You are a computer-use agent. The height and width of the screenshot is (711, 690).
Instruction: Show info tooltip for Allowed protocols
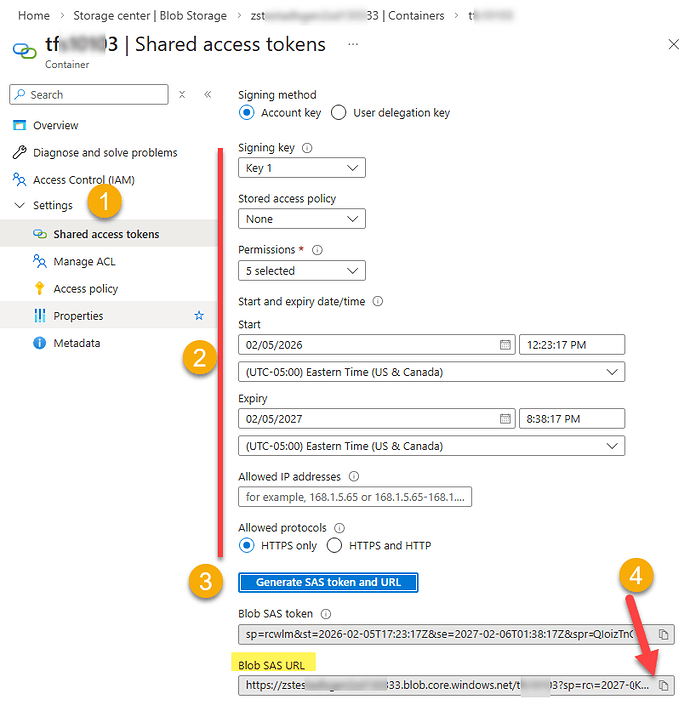(x=339, y=528)
